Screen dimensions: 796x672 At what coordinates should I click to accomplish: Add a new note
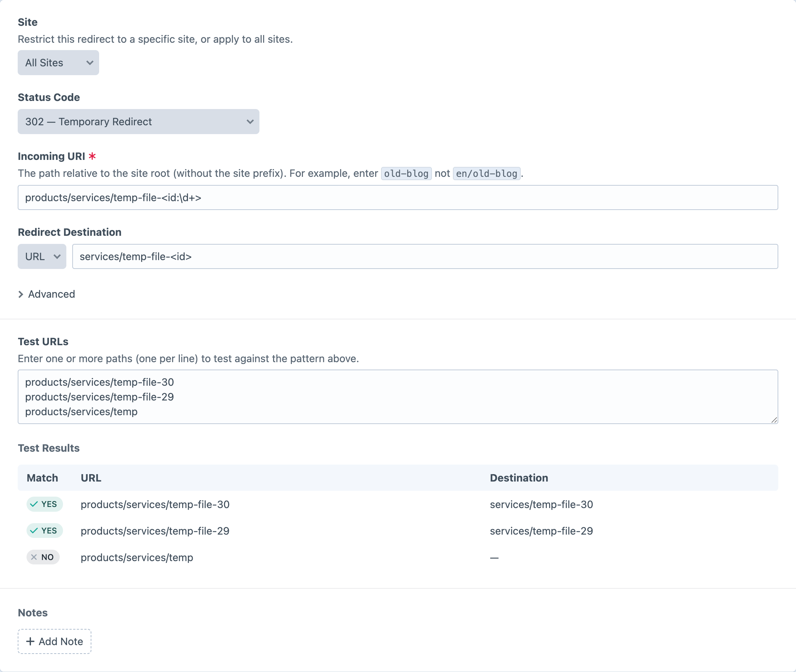click(x=55, y=641)
